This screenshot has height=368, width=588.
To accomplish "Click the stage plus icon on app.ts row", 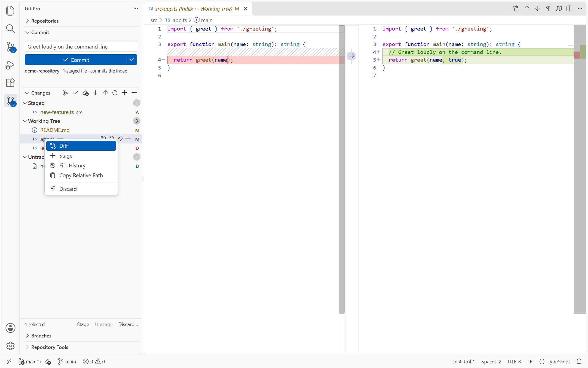I will [x=128, y=139].
